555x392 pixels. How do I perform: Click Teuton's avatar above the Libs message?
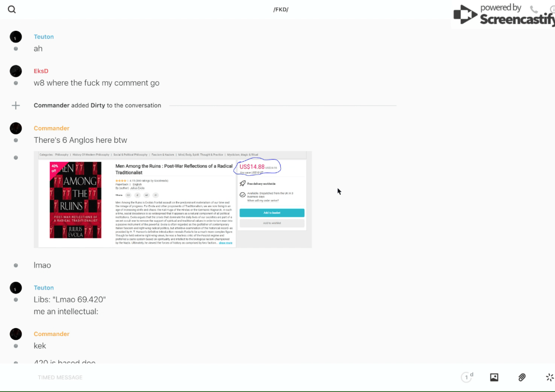pyautogui.click(x=16, y=288)
